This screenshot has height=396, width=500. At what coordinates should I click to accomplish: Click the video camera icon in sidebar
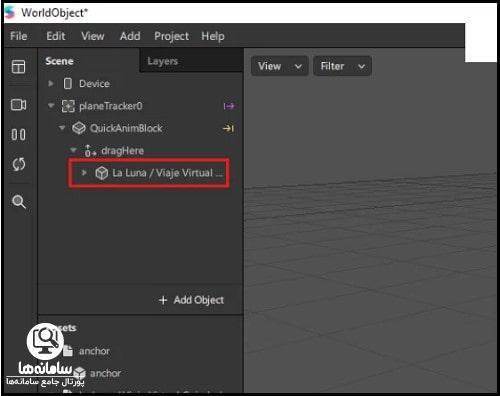(18, 105)
